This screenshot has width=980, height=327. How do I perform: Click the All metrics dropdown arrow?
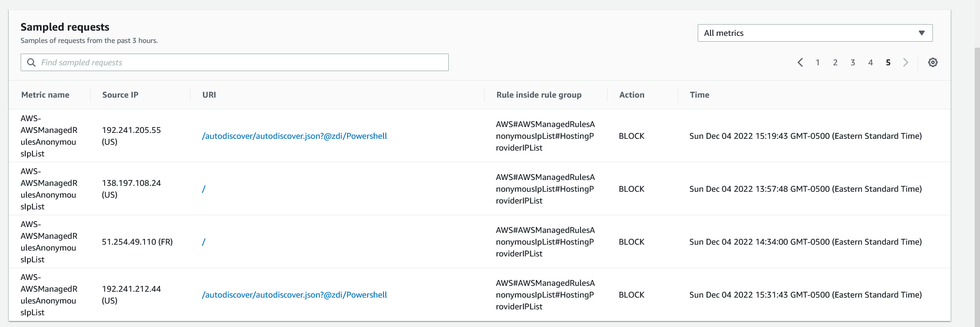point(921,33)
